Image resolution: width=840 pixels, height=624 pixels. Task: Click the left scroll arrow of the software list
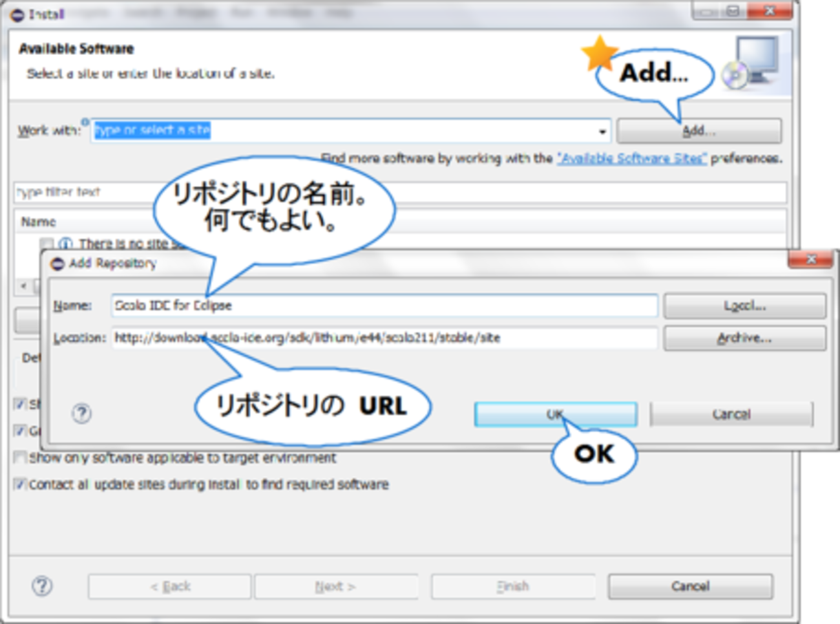coord(24,285)
